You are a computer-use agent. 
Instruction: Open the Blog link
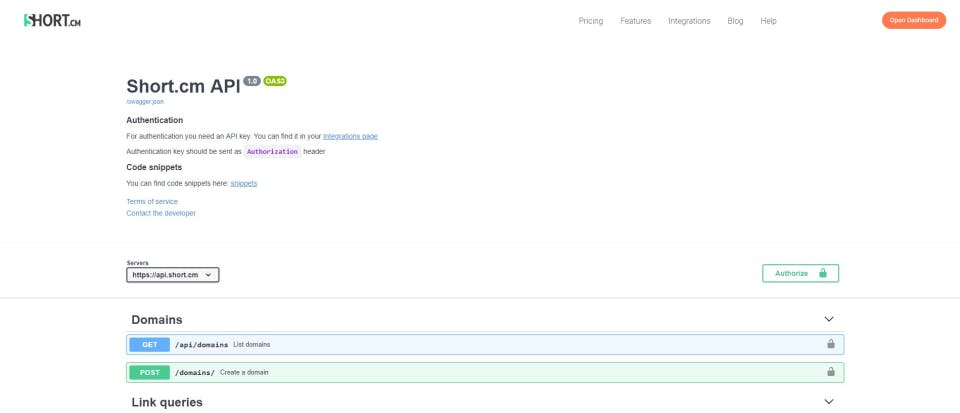735,21
